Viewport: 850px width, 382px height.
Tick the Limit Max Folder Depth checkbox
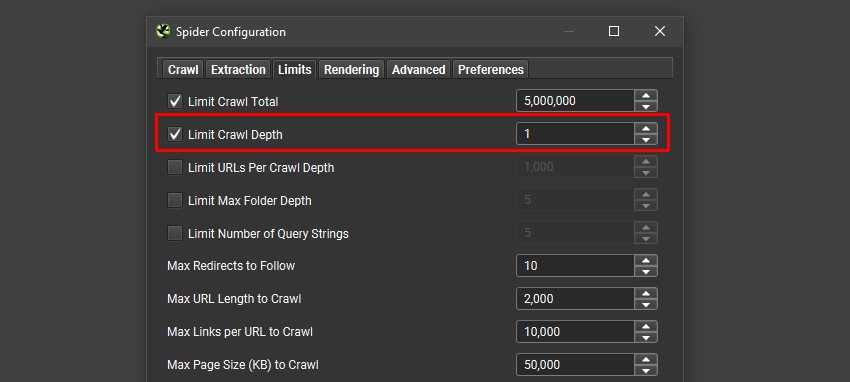click(175, 200)
